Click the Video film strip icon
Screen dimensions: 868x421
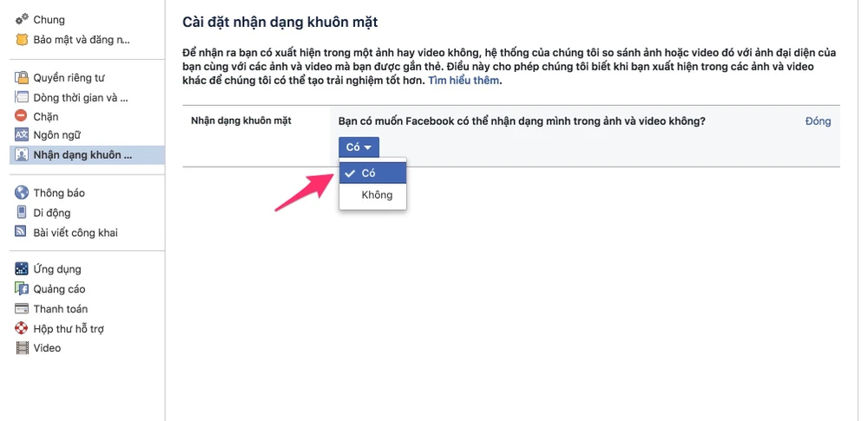[22, 348]
